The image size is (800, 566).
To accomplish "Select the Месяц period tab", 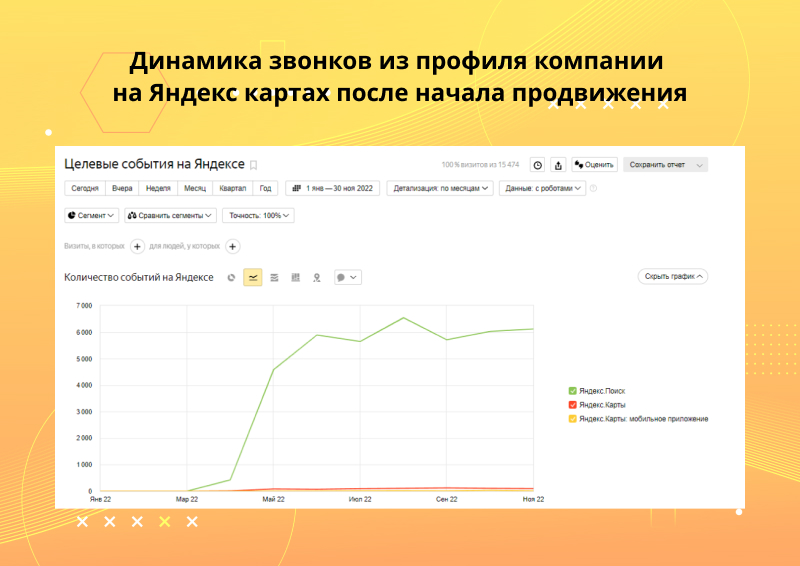I will 195,188.
